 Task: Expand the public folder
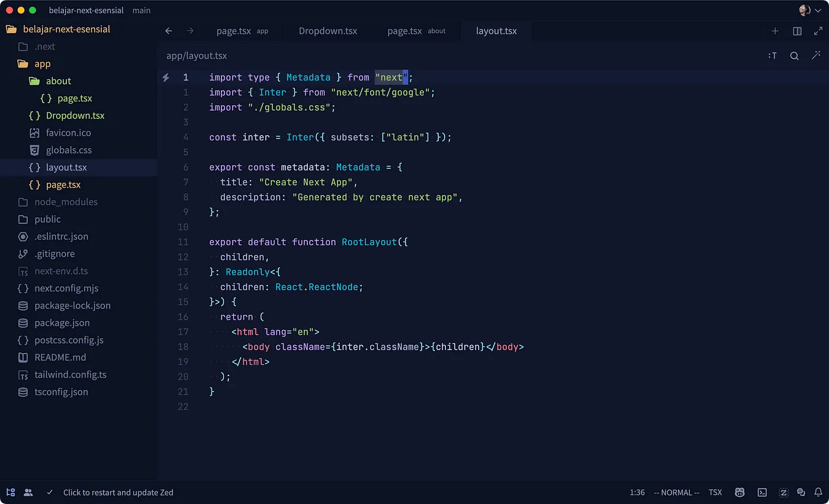point(47,219)
